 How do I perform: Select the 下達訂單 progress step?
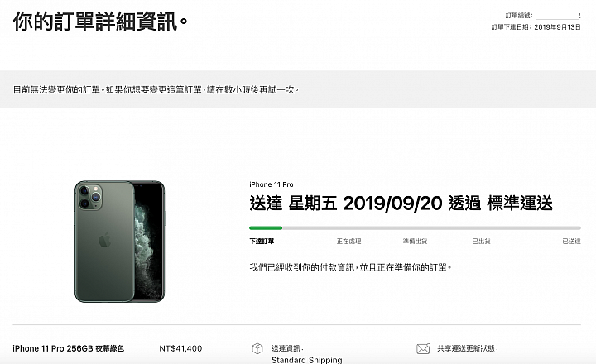[x=262, y=242]
